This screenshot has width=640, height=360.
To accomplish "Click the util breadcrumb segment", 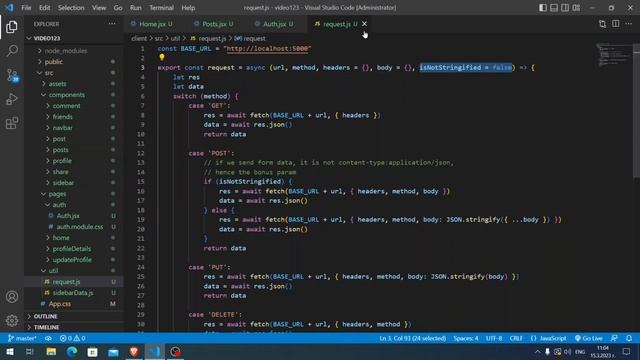I will tap(175, 38).
